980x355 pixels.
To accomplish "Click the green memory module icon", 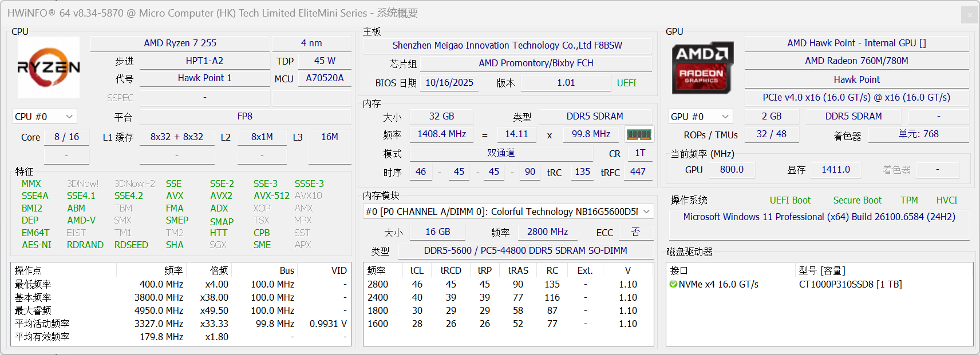I will (x=639, y=135).
